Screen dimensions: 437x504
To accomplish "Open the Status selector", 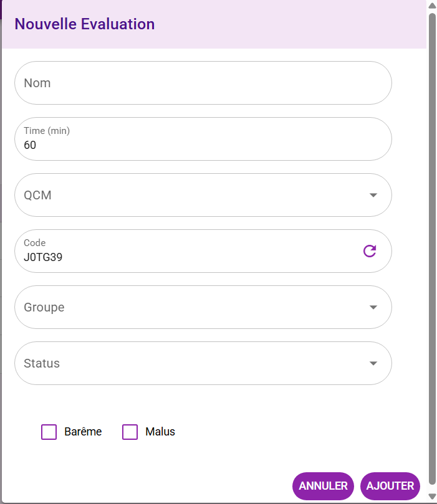I will click(x=203, y=363).
